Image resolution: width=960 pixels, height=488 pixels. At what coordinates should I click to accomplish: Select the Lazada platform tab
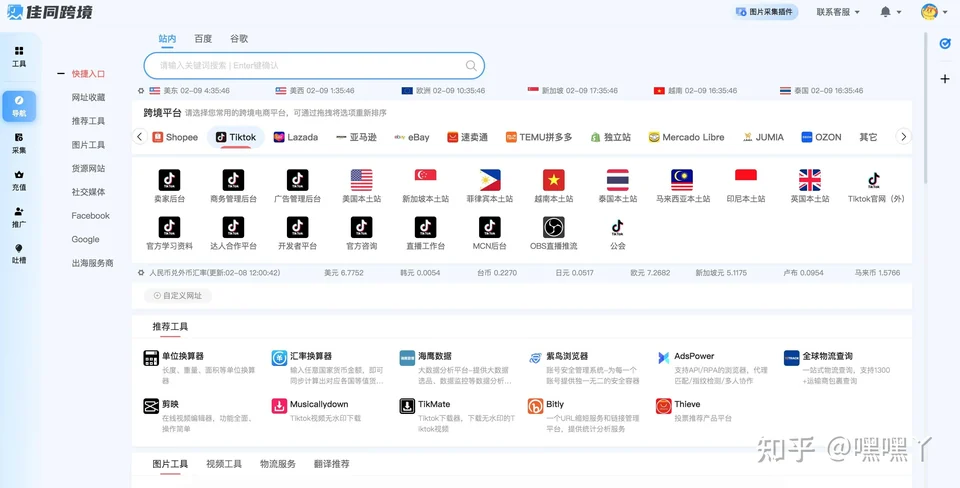click(x=296, y=137)
